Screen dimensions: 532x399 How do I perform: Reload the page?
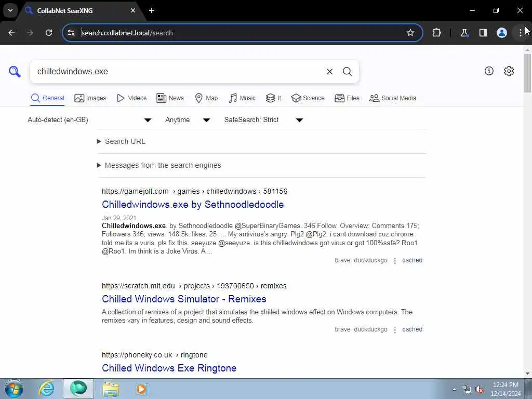(x=49, y=33)
